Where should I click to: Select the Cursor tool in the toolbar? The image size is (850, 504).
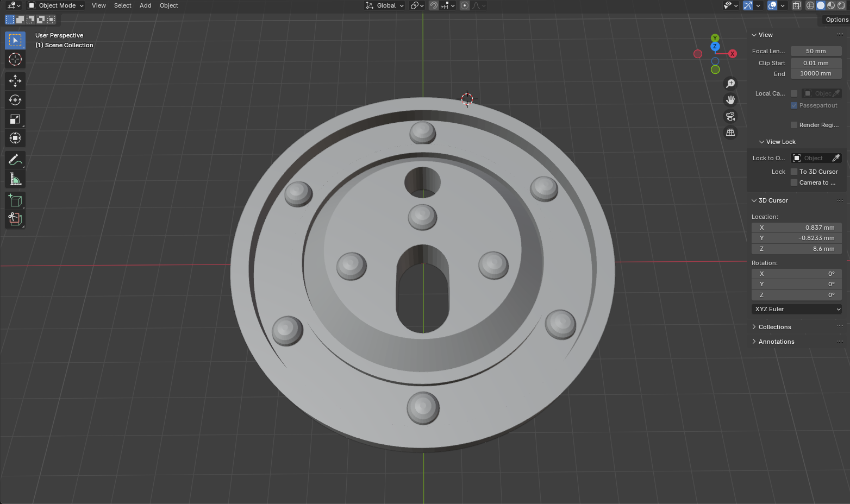tap(15, 59)
